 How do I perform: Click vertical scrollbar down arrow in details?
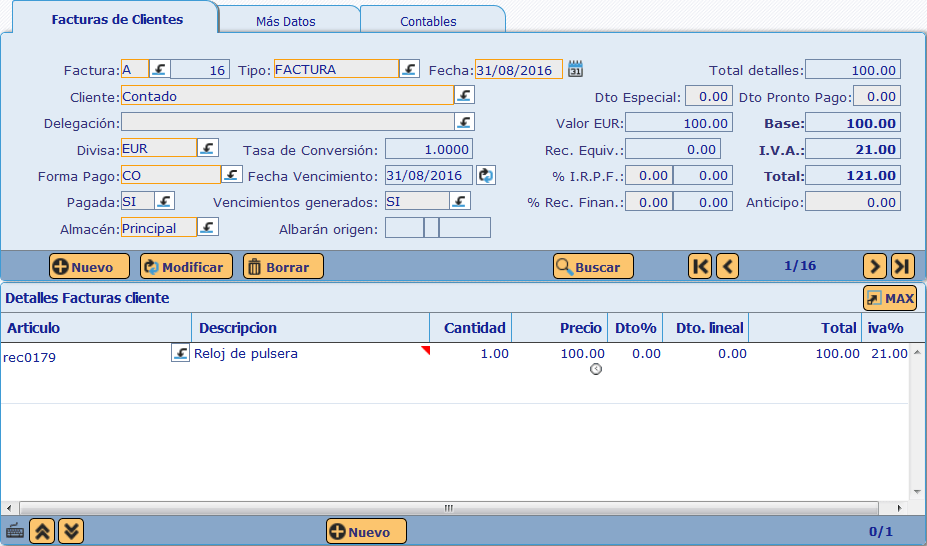917,492
